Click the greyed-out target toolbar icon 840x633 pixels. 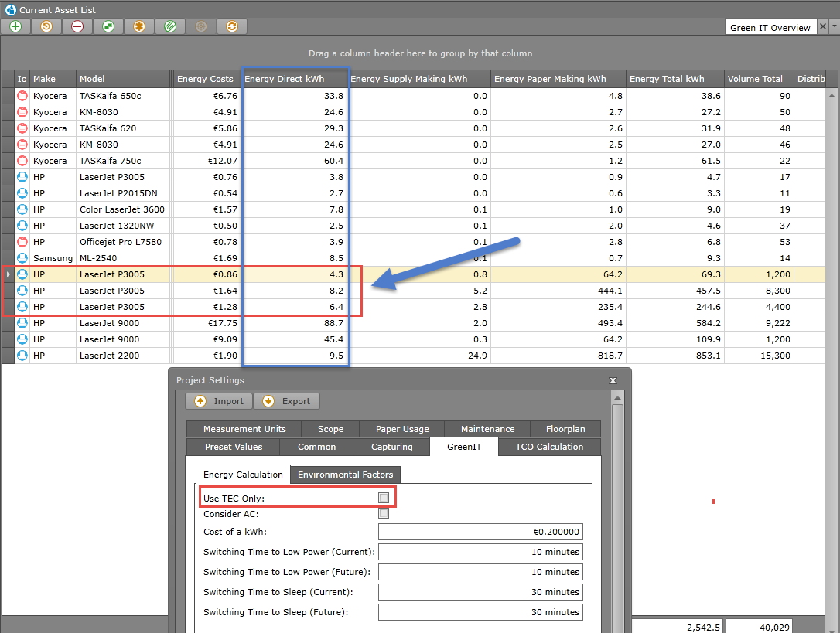201,26
